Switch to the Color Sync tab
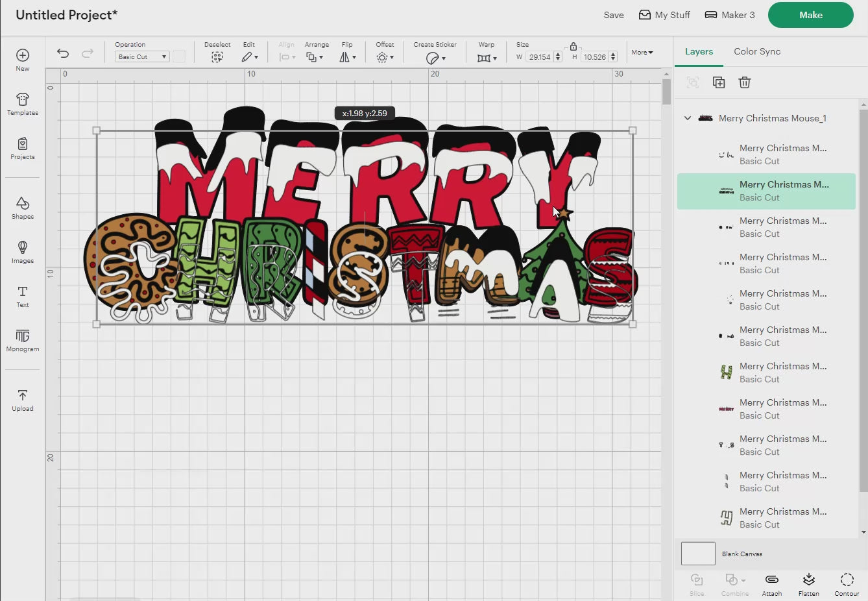The height and width of the screenshot is (601, 868). coord(757,51)
